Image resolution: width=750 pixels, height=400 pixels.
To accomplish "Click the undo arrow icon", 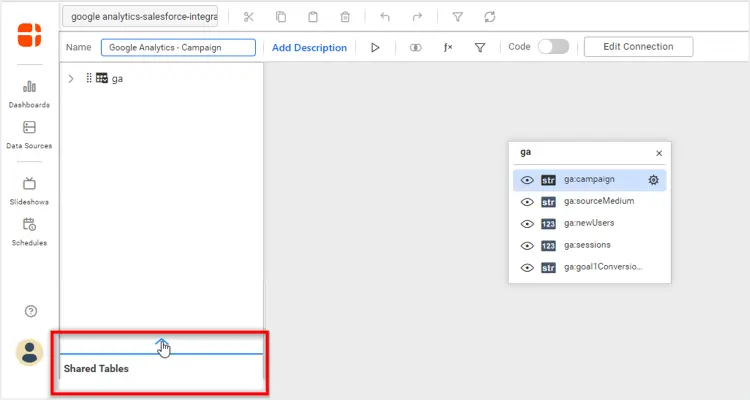I will (x=385, y=17).
